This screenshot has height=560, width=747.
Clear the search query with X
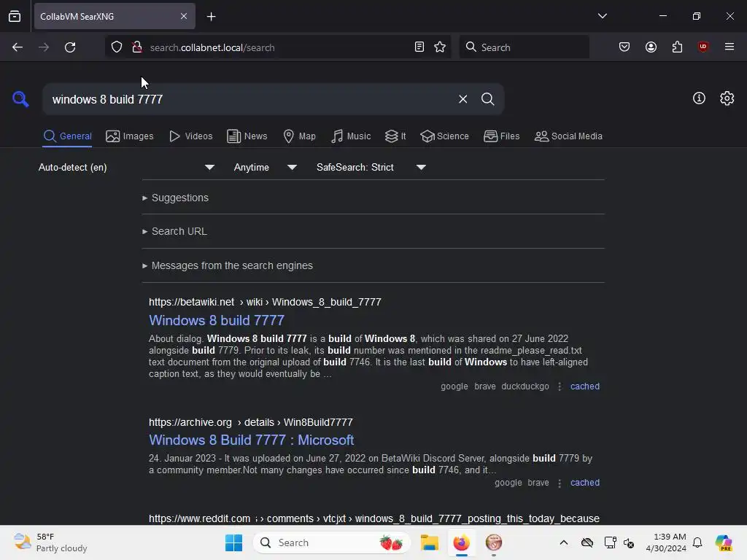tap(462, 99)
